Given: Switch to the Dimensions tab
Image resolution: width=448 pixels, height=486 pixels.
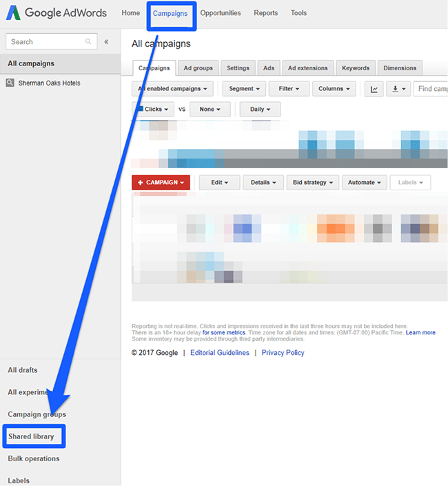Looking at the screenshot, I should click(400, 68).
